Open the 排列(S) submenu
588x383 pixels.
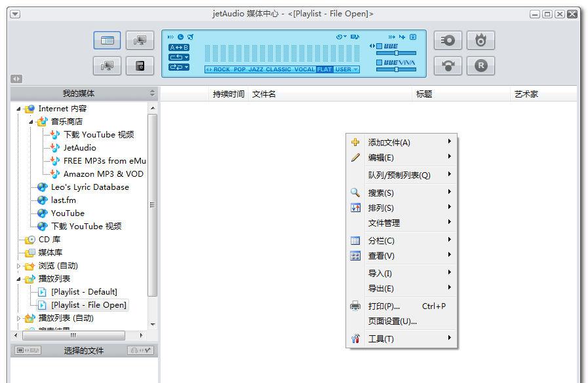(401, 208)
